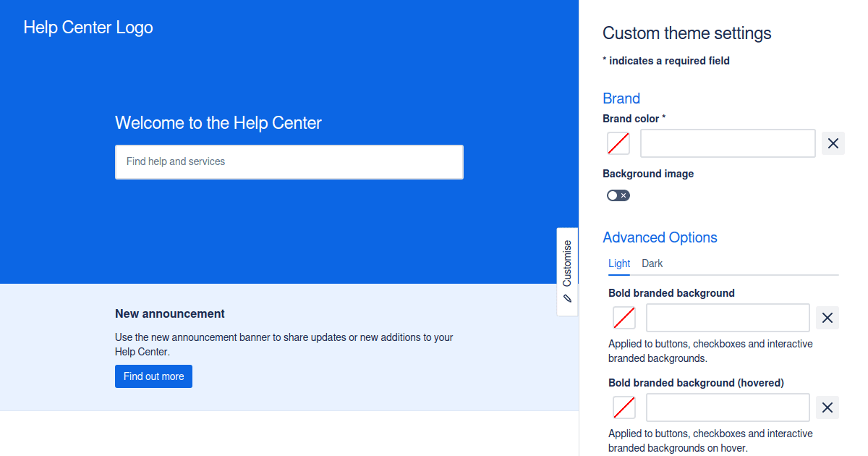Click the Find help and services search box
This screenshot has height=456, width=868.
click(289, 161)
